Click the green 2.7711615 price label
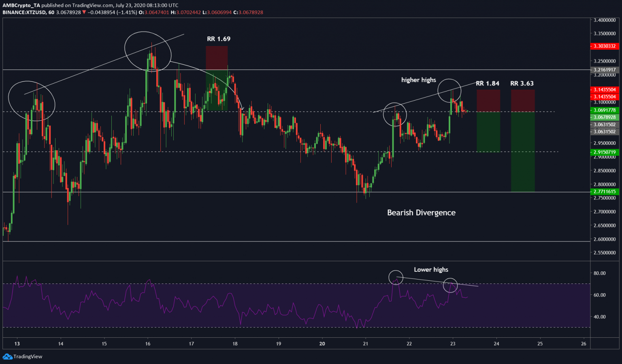Image resolution: width=622 pixels, height=364 pixels. pos(605,192)
